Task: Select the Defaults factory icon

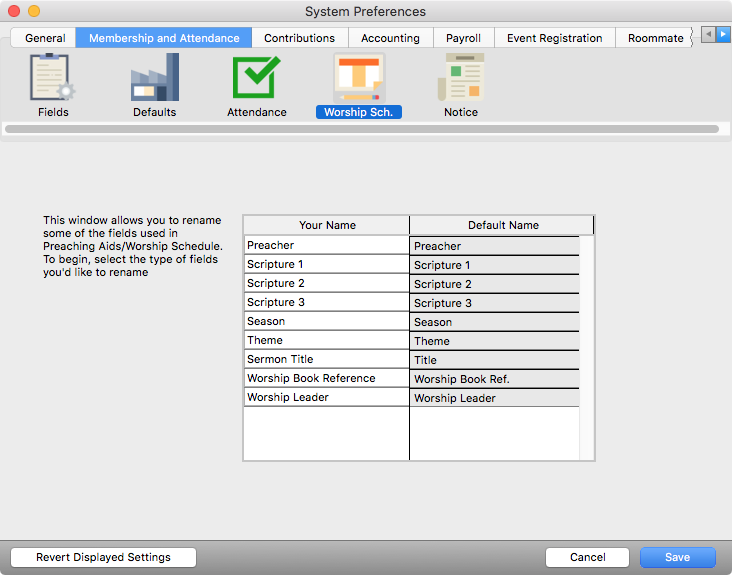Action: (x=154, y=78)
